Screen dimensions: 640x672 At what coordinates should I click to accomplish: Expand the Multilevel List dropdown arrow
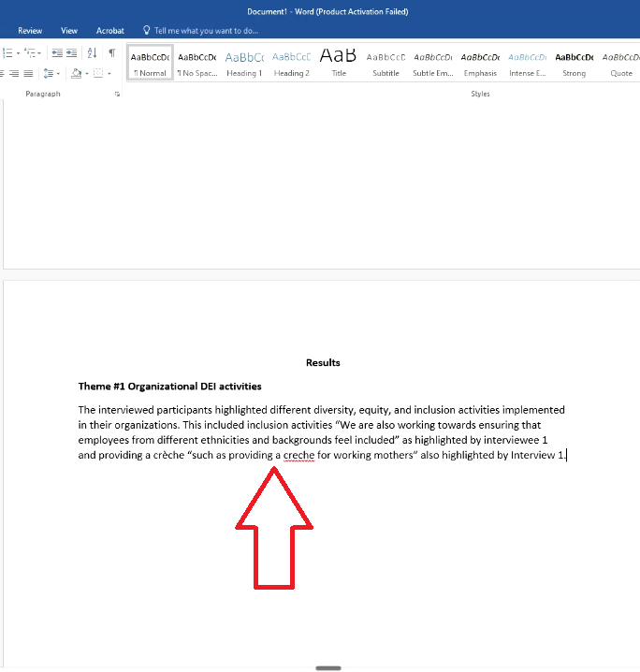point(39,53)
